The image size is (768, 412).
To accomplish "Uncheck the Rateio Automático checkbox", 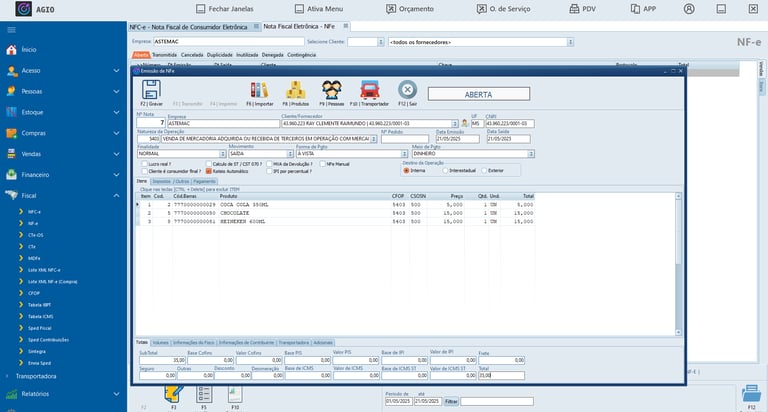I will click(209, 171).
